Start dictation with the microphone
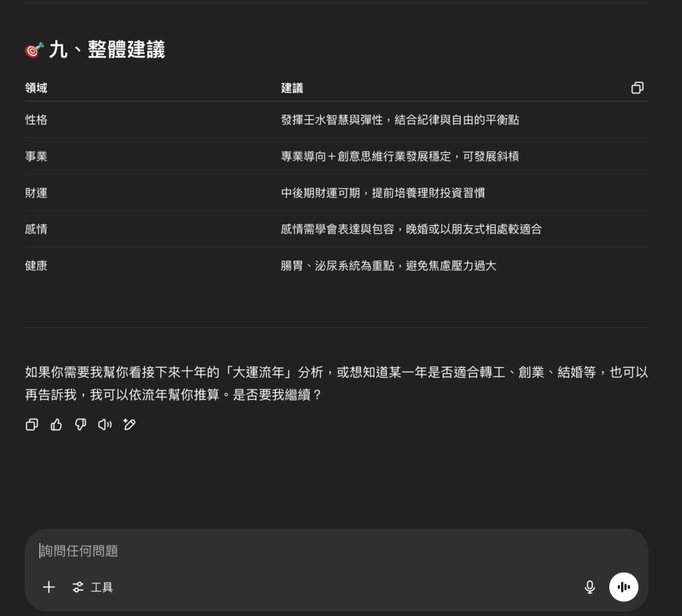 click(x=589, y=587)
